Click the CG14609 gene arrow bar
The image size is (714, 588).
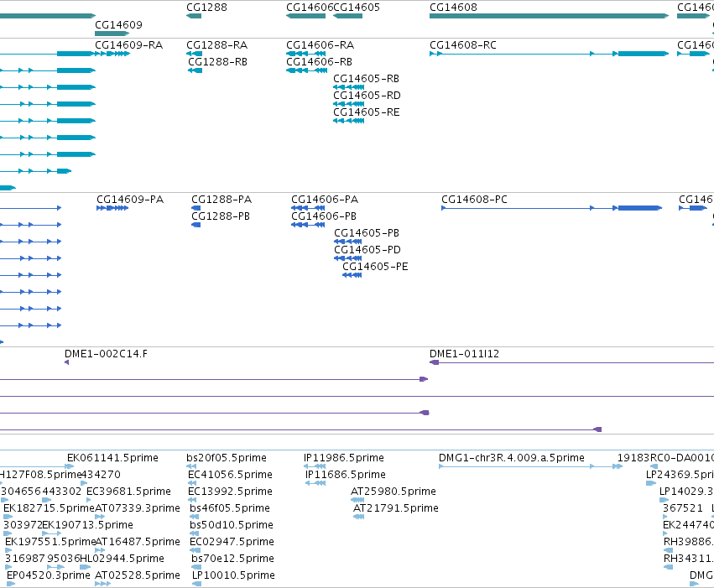coord(112,34)
